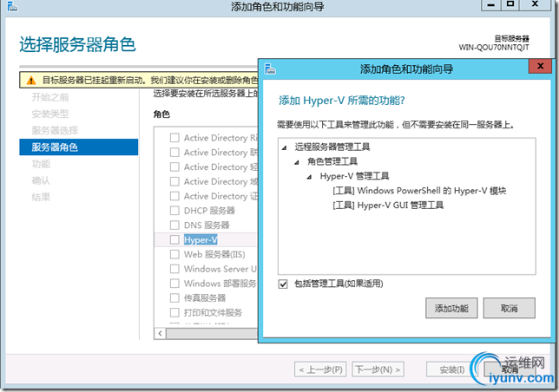Select the highlighted Hyper-V role label

(x=201, y=240)
